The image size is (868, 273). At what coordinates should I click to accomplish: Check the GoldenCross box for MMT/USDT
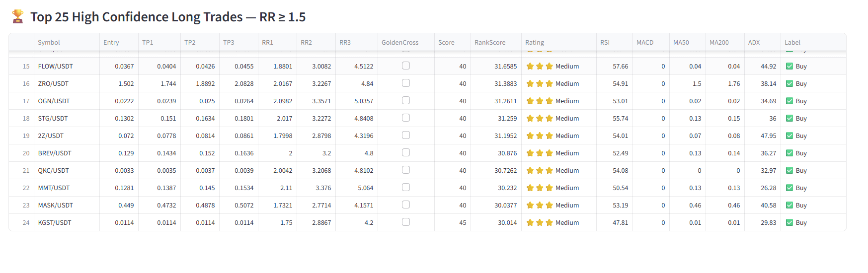coord(406,188)
